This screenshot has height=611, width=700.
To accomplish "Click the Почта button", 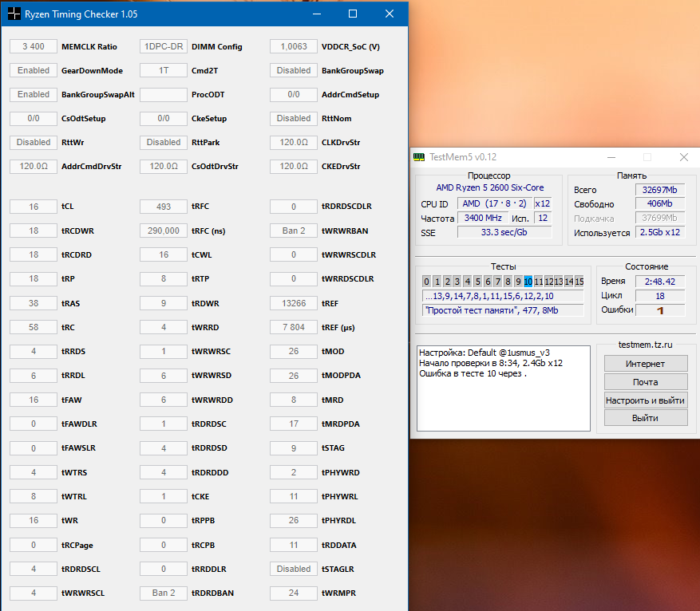I will pyautogui.click(x=646, y=382).
